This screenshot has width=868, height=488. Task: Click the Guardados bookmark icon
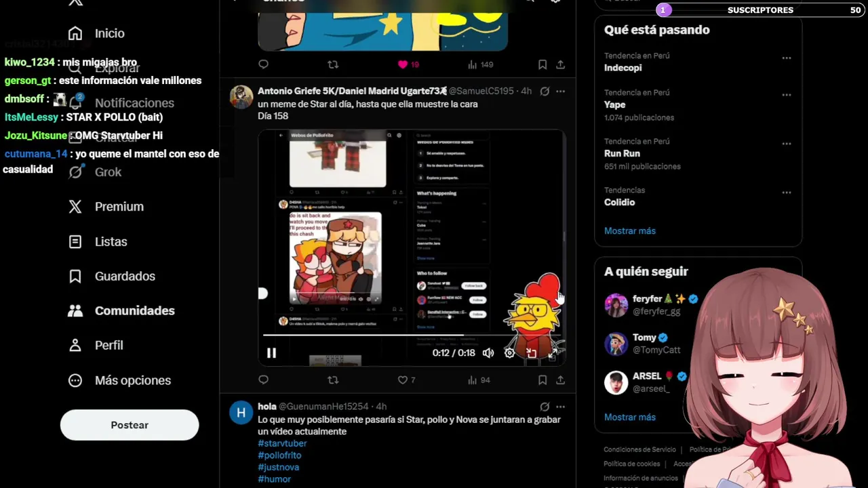[x=75, y=276]
